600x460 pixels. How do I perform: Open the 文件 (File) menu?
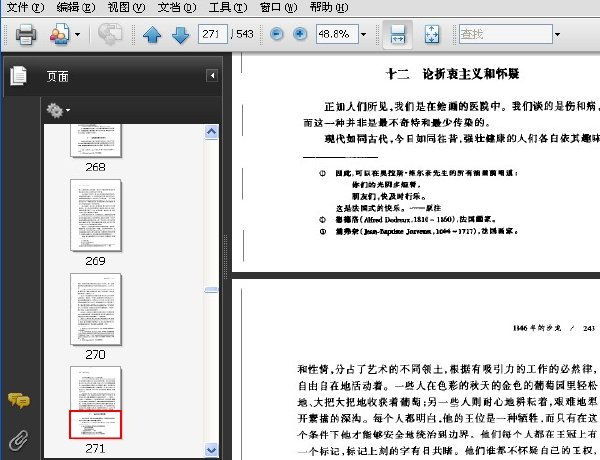pos(26,7)
